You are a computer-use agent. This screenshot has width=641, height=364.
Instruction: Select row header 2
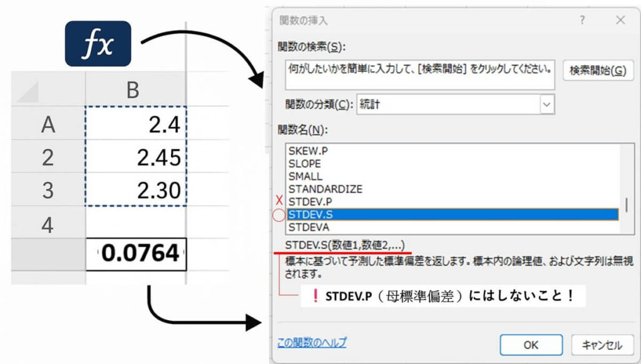(x=48, y=156)
